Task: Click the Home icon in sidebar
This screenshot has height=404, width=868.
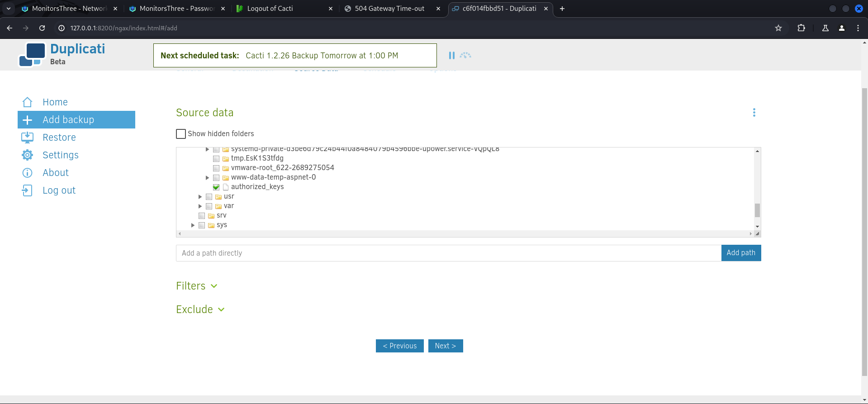Action: coord(27,102)
